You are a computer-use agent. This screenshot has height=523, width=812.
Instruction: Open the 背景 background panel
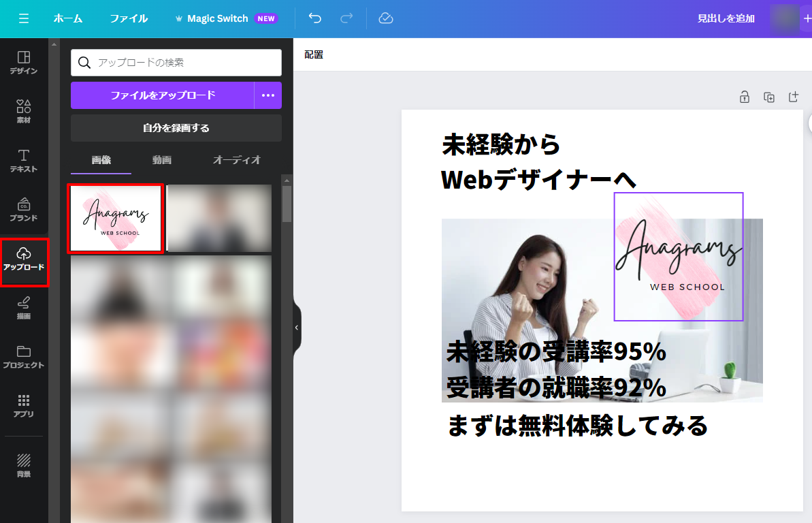tap(24, 466)
